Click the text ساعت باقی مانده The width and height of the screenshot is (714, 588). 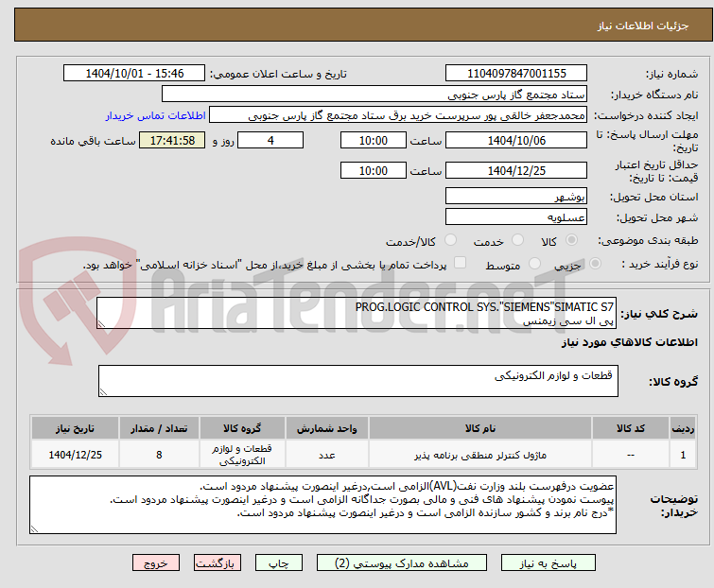pyautogui.click(x=93, y=141)
